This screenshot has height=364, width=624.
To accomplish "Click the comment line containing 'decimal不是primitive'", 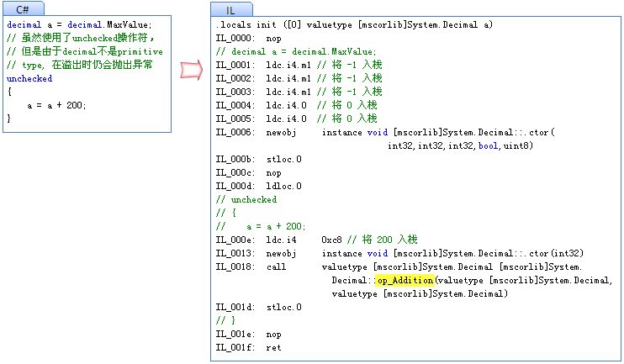I will [x=85, y=51].
